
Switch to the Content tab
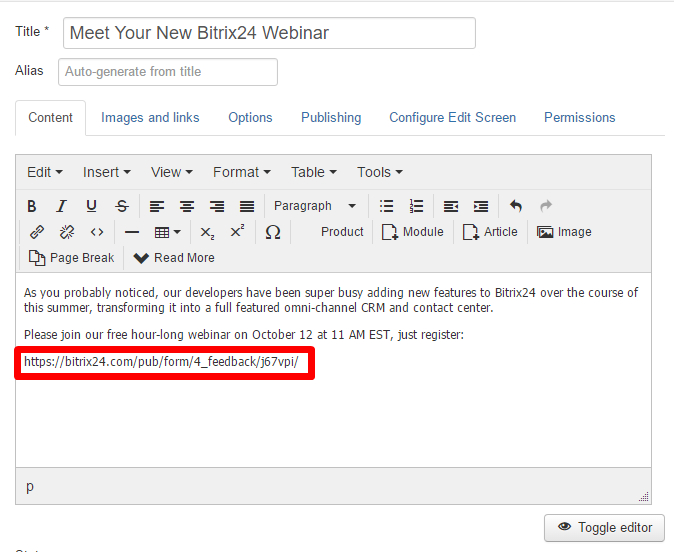point(50,118)
